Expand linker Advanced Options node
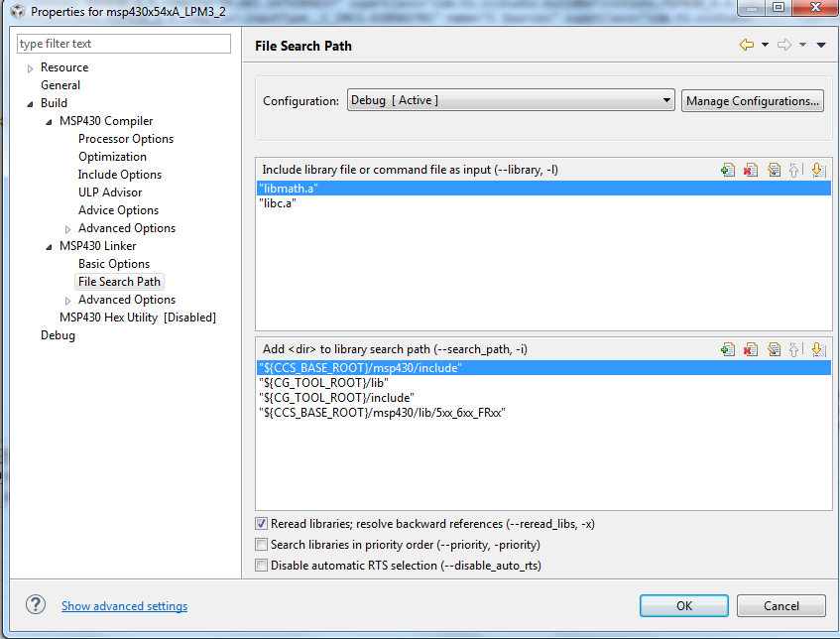The height and width of the screenshot is (639, 840). click(x=67, y=301)
